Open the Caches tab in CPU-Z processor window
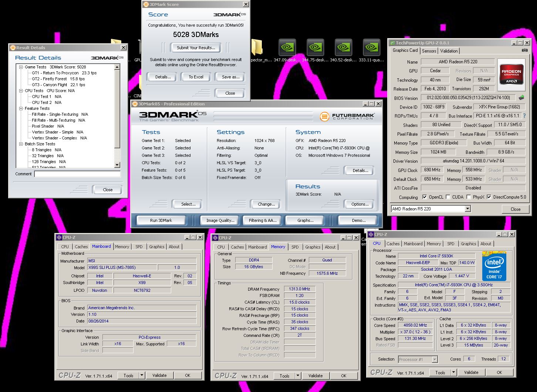Viewport: 537px width, 392px height. click(x=393, y=244)
